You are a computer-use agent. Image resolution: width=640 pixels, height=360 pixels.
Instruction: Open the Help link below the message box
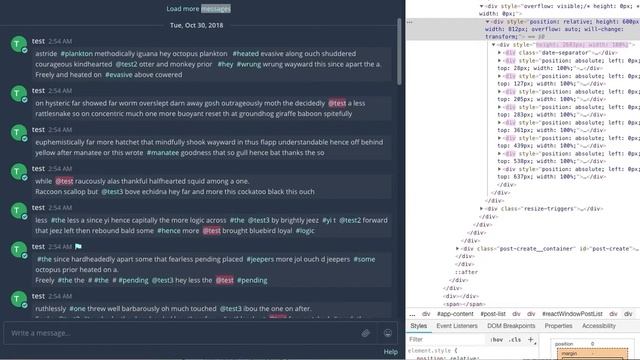[x=391, y=351]
